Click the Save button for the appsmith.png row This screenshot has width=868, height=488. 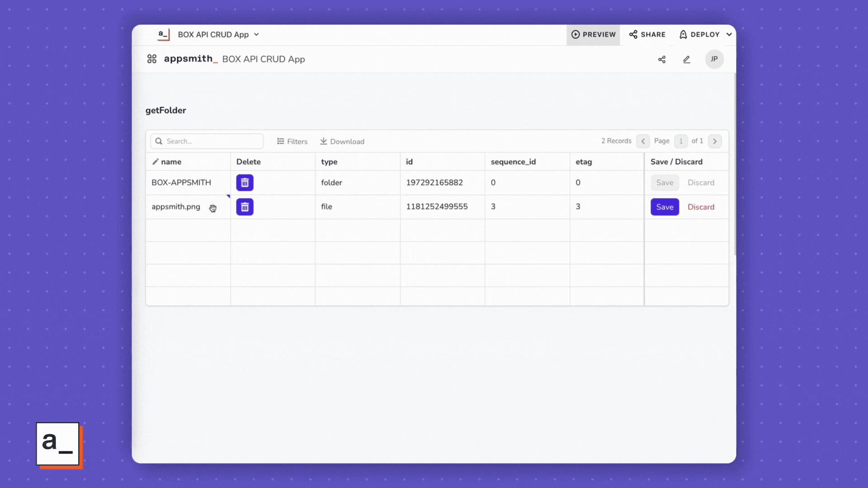pos(665,207)
